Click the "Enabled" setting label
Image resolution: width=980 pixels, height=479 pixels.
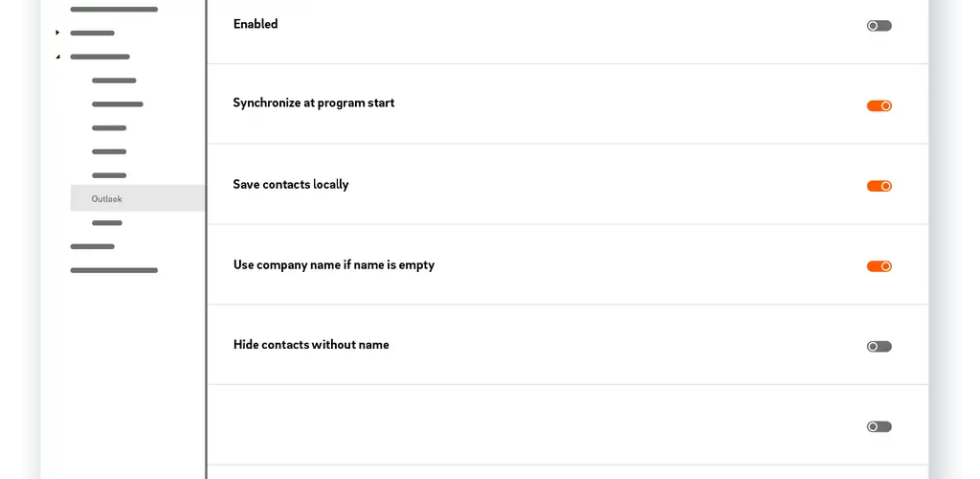click(256, 24)
